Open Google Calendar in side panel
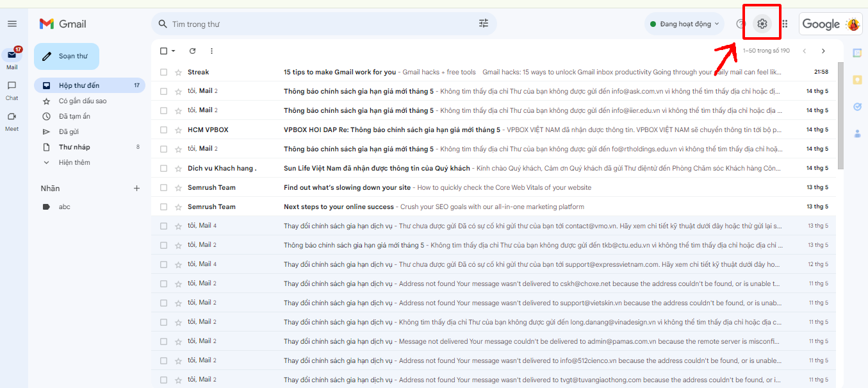This screenshot has height=388, width=868. [857, 52]
